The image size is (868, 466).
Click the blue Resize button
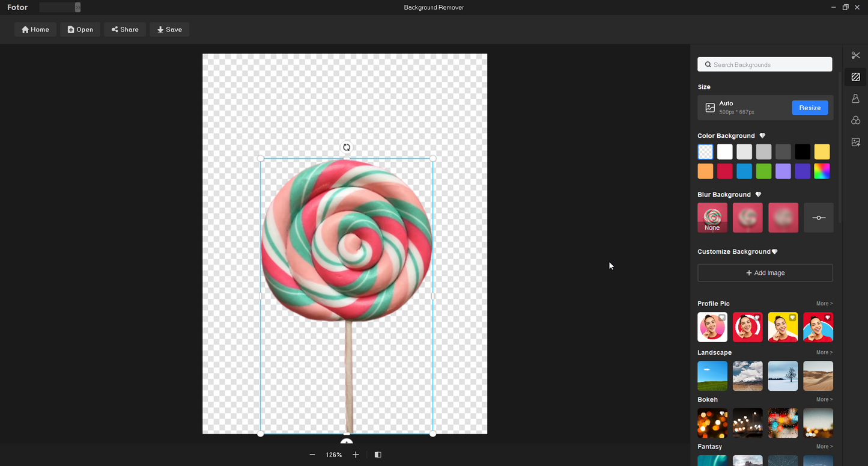(810, 108)
